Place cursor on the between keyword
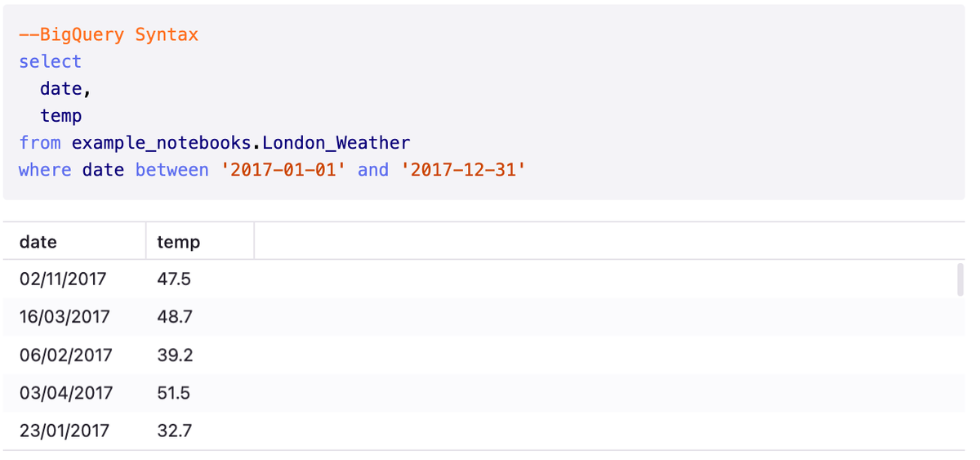The height and width of the screenshot is (460, 980). tap(172, 170)
